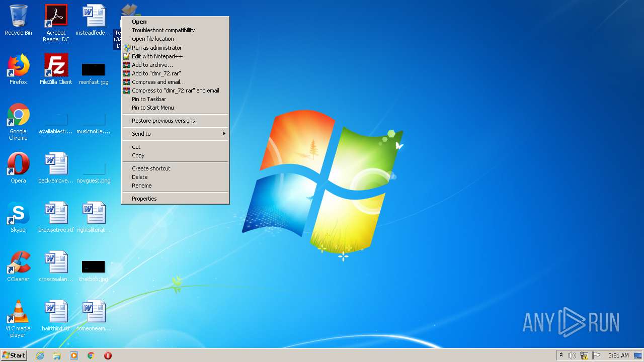Choose Cut in the context menu

176,147
